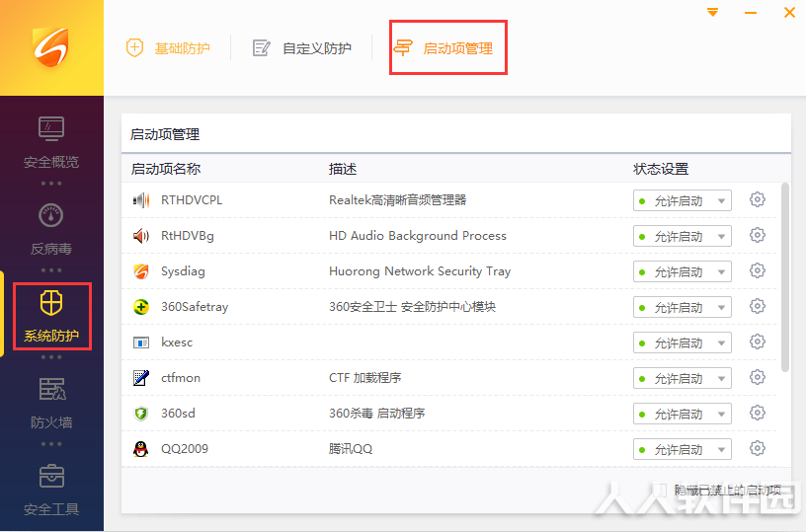Select the CTF 加载程序 description
The image size is (806, 532).
click(x=364, y=377)
